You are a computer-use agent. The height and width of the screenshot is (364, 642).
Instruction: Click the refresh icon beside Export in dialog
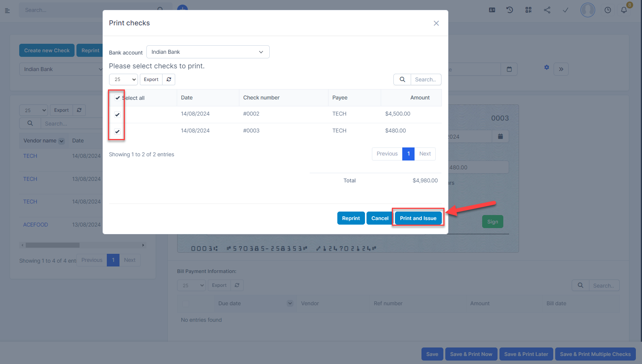(169, 79)
